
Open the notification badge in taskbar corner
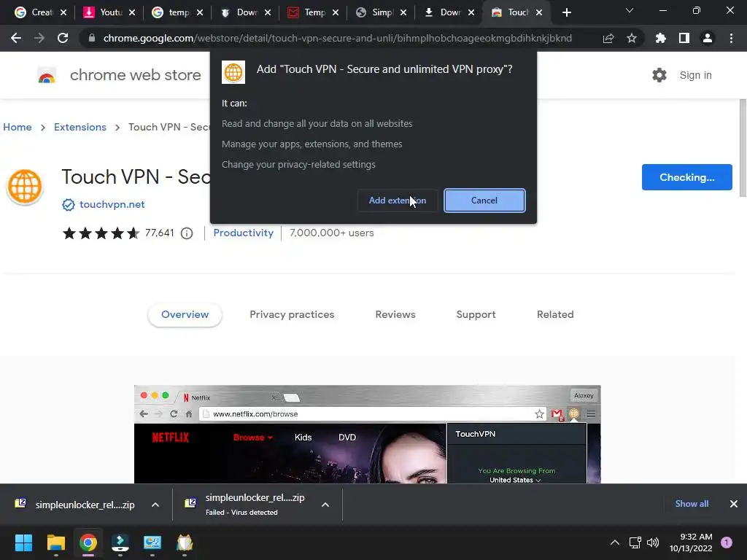pos(727,542)
